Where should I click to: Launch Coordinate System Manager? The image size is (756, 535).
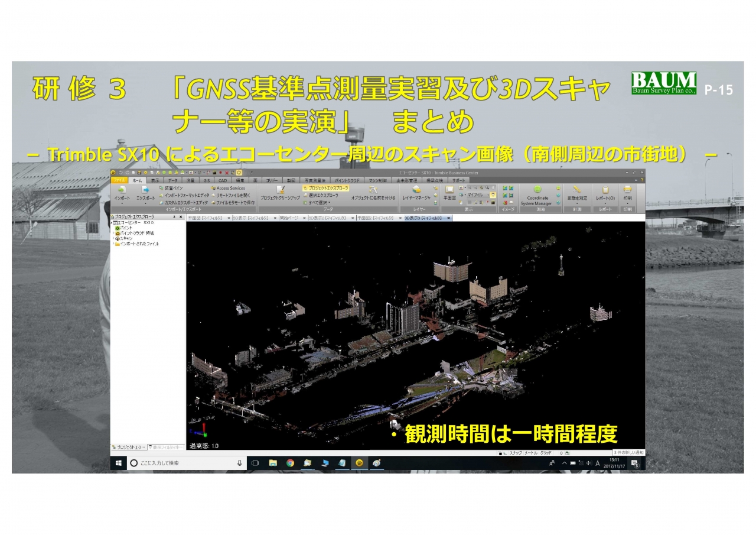pyautogui.click(x=536, y=196)
